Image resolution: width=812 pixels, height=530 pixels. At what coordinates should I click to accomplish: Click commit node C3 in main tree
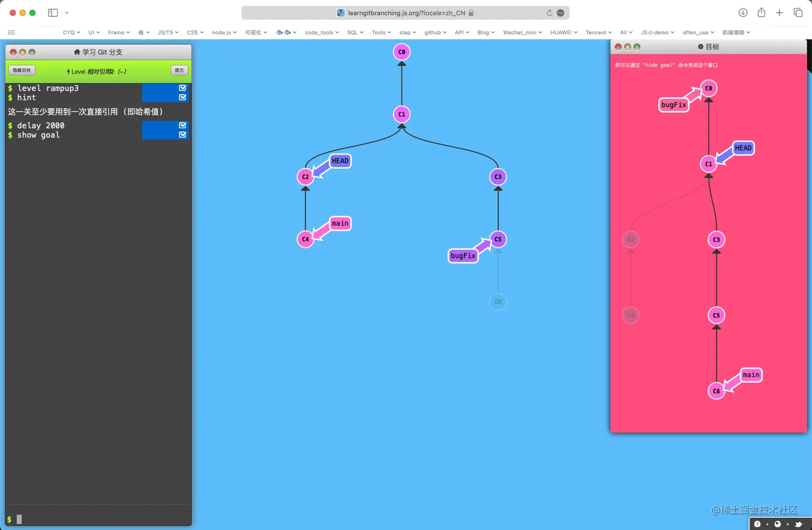pos(498,177)
